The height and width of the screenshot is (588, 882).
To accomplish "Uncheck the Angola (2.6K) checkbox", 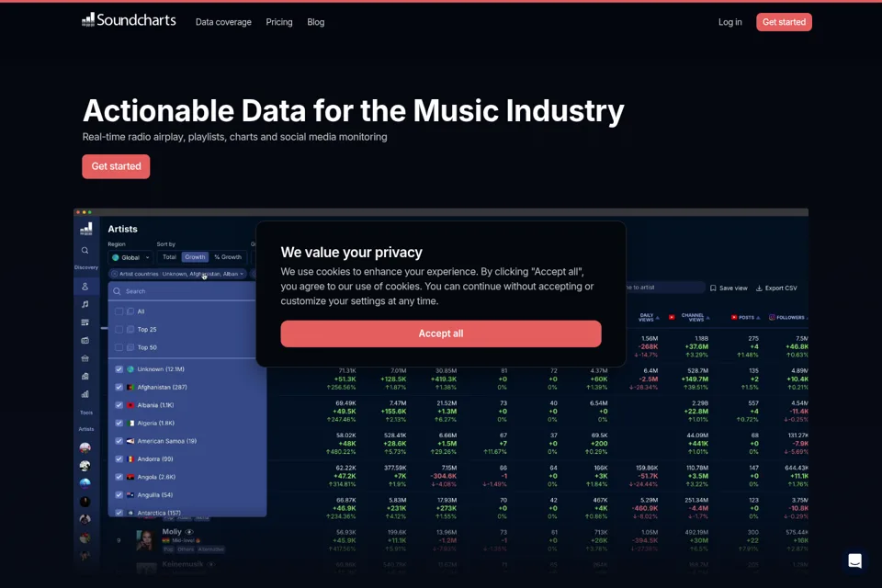I will pyautogui.click(x=119, y=477).
